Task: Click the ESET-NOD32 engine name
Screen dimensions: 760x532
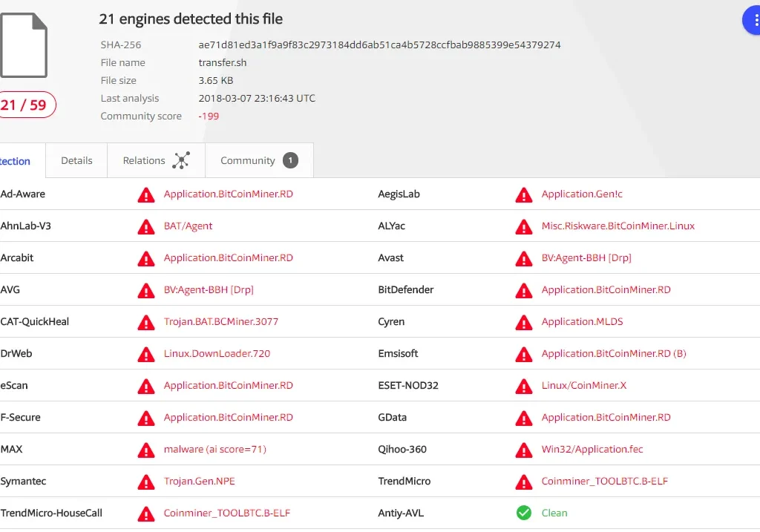Action: point(408,385)
